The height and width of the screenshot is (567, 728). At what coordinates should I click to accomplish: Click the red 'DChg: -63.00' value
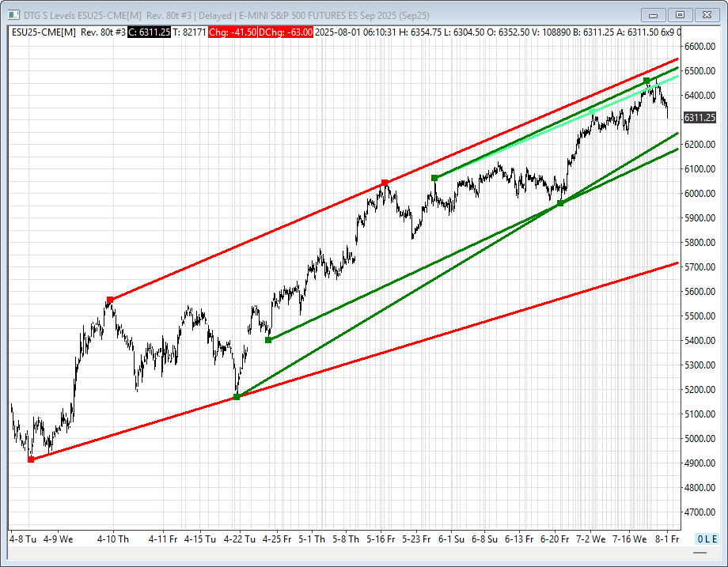coord(286,32)
